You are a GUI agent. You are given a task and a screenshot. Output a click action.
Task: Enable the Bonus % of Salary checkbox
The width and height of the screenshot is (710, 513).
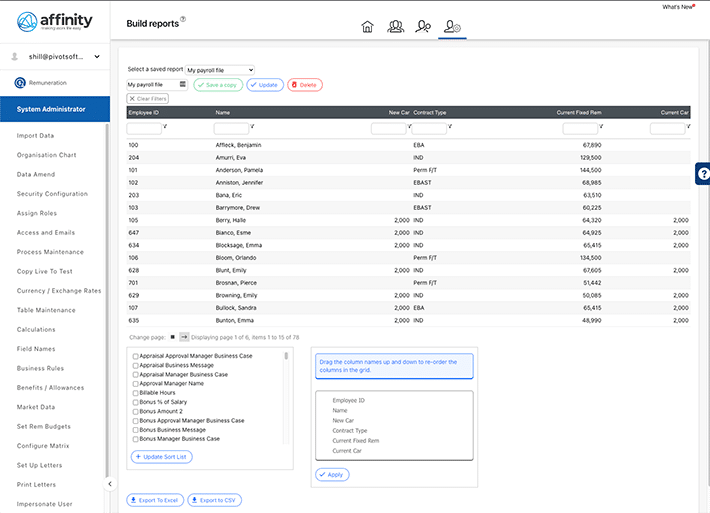(x=136, y=402)
